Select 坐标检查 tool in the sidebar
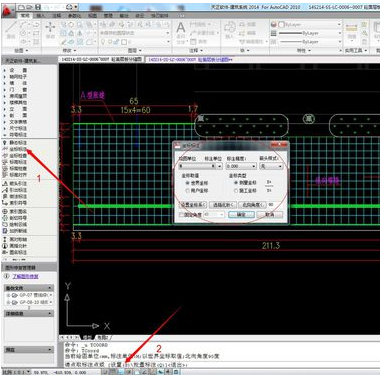 point(15,156)
